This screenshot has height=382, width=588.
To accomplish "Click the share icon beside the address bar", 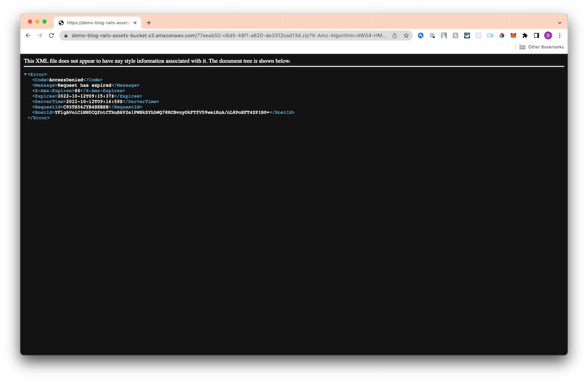I will point(395,35).
